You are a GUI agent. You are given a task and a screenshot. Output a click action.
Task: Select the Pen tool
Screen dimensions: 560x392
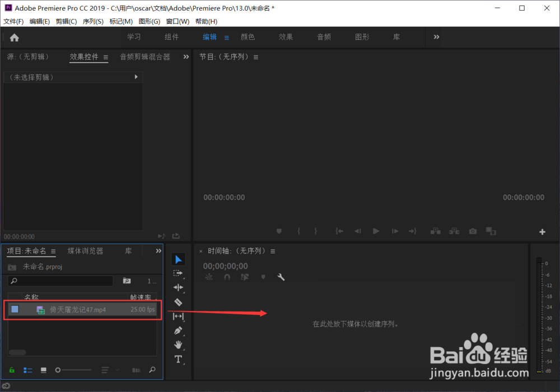click(x=178, y=330)
